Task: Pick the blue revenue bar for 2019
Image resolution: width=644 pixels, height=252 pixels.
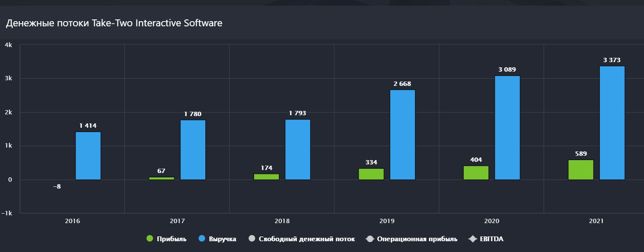Action: point(402,135)
